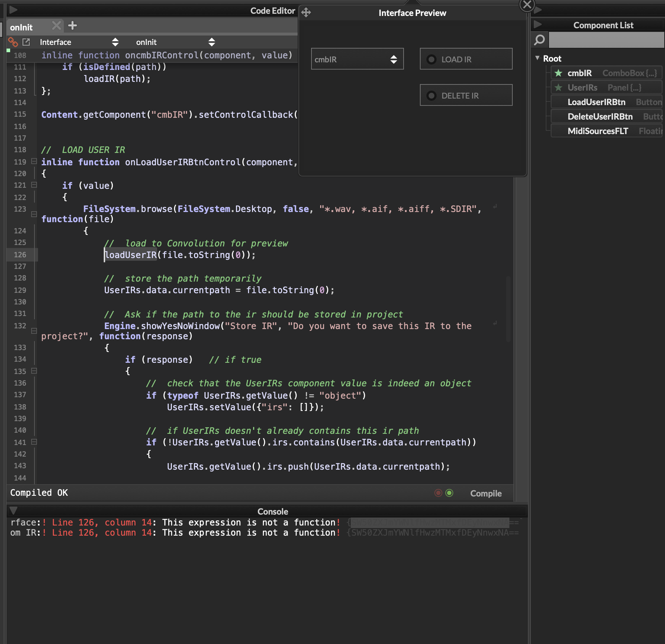This screenshot has height=644, width=665.
Task: Fold code block at line 135
Action: 34,371
